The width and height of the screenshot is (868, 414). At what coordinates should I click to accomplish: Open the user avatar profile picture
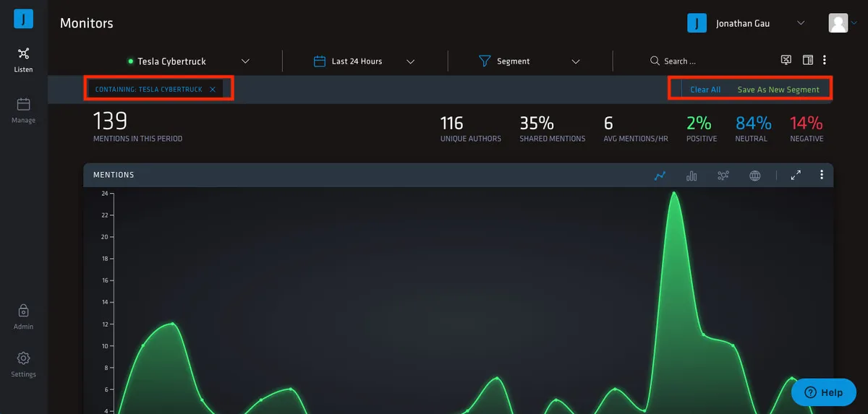pos(838,23)
